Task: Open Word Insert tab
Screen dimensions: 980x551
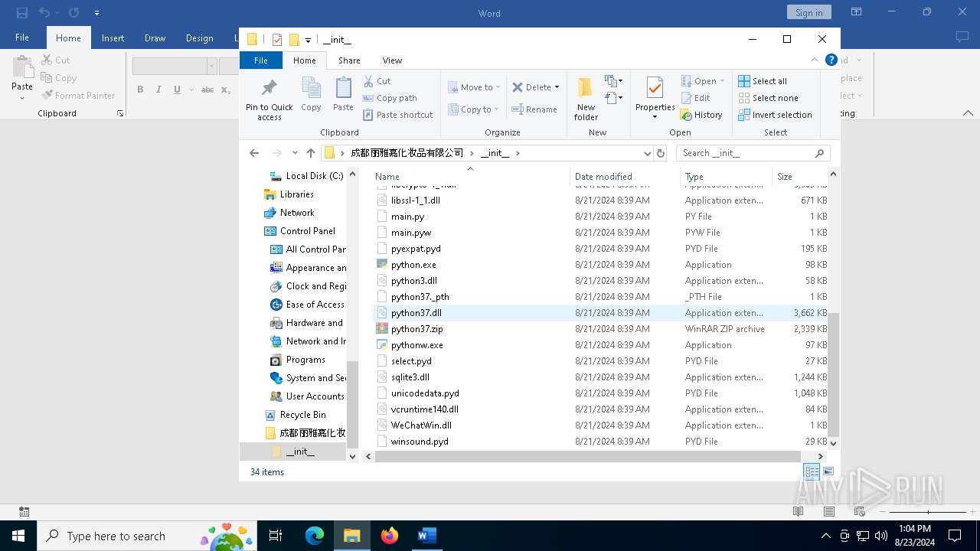Action: (113, 38)
